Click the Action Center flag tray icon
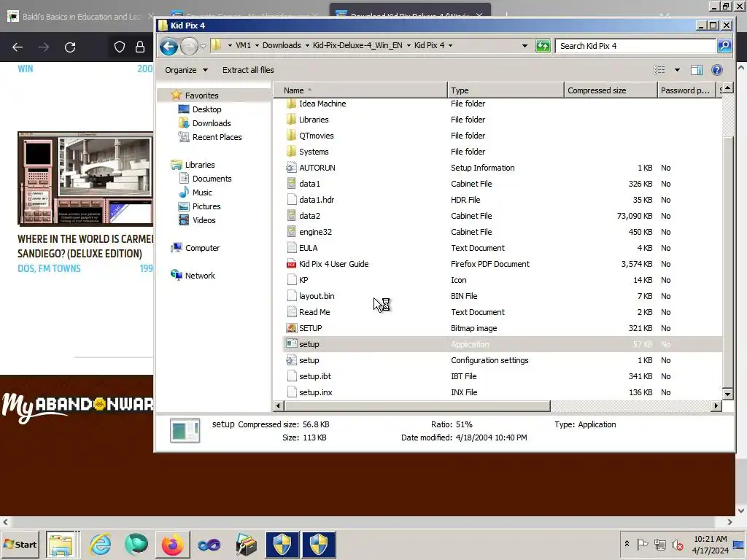 (x=642, y=544)
